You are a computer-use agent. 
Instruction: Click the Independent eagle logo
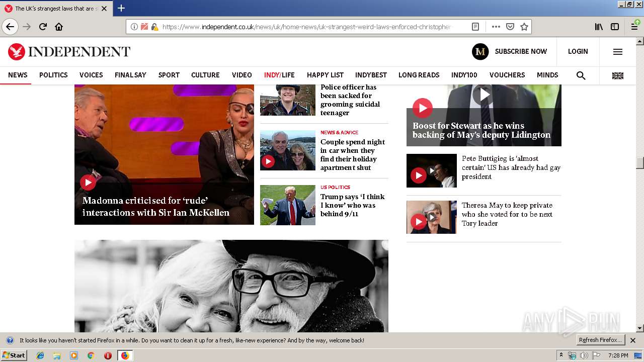[17, 51]
